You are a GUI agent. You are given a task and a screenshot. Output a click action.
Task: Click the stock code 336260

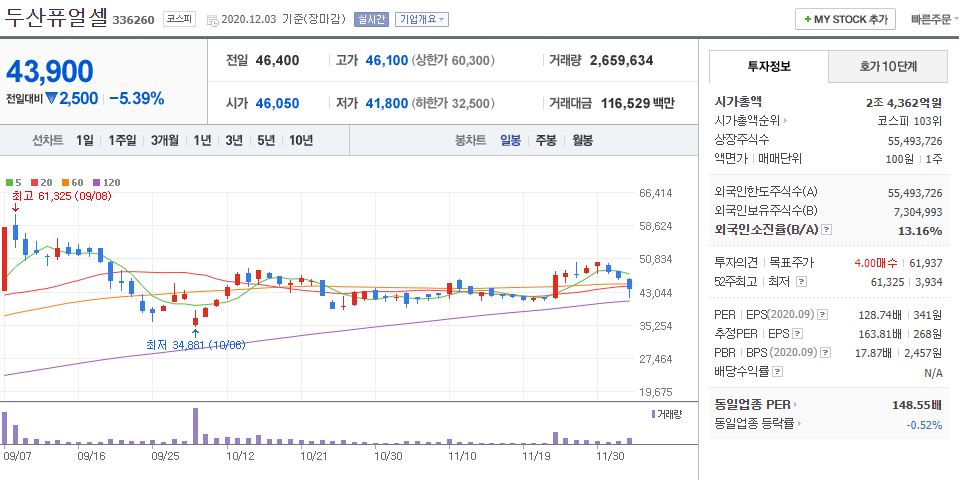134,20
